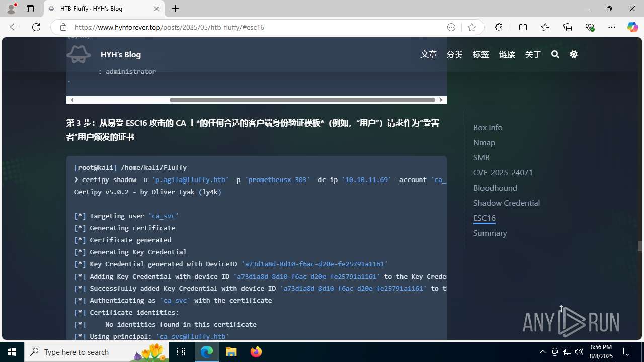Open the Favorites list icon
Viewport: 644px width, 362px height.
545,27
